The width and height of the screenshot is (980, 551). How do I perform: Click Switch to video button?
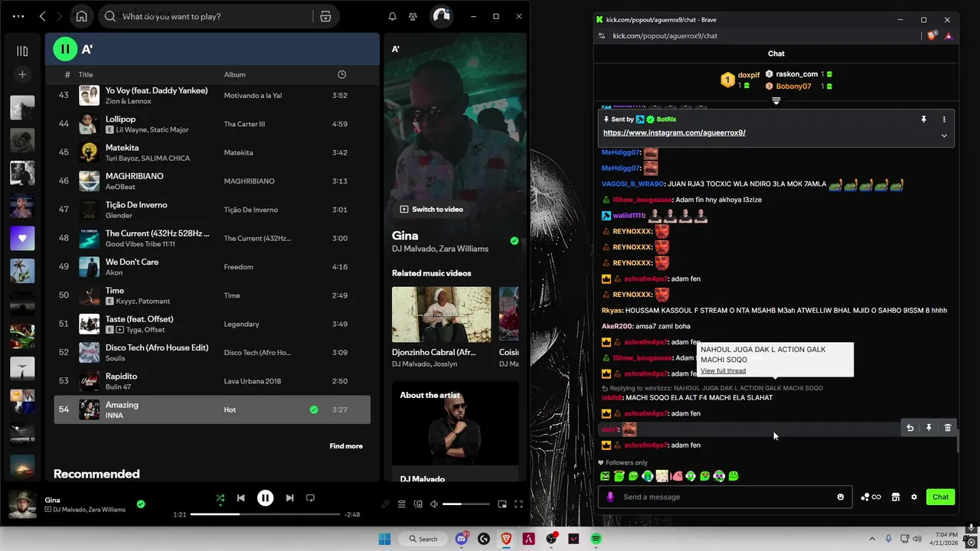point(430,209)
